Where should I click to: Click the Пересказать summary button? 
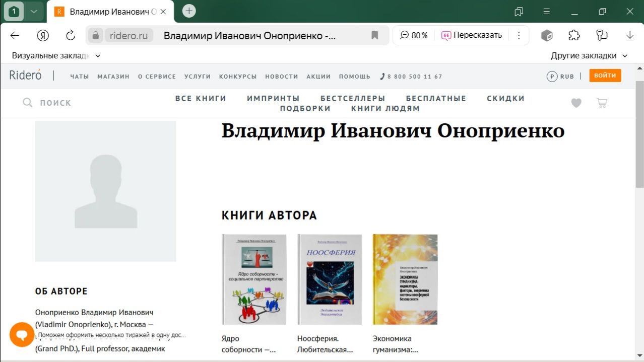(x=472, y=35)
